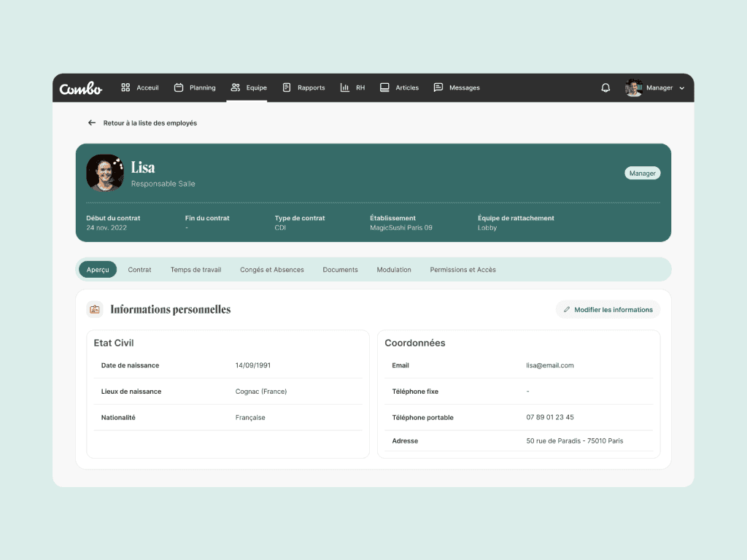Open the Manager account dropdown chevron
Viewport: 747px width, 560px height.
pyautogui.click(x=681, y=87)
